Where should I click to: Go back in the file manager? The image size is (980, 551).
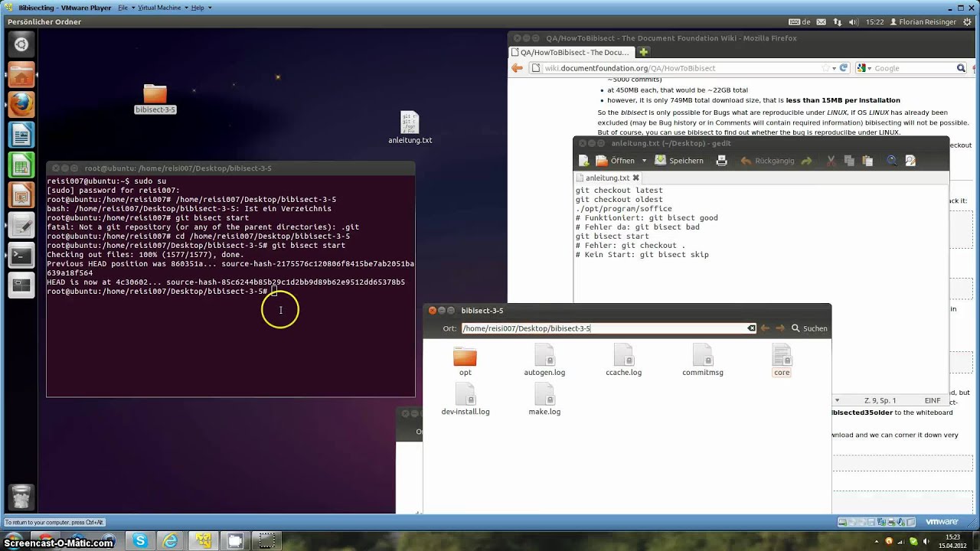coord(765,328)
